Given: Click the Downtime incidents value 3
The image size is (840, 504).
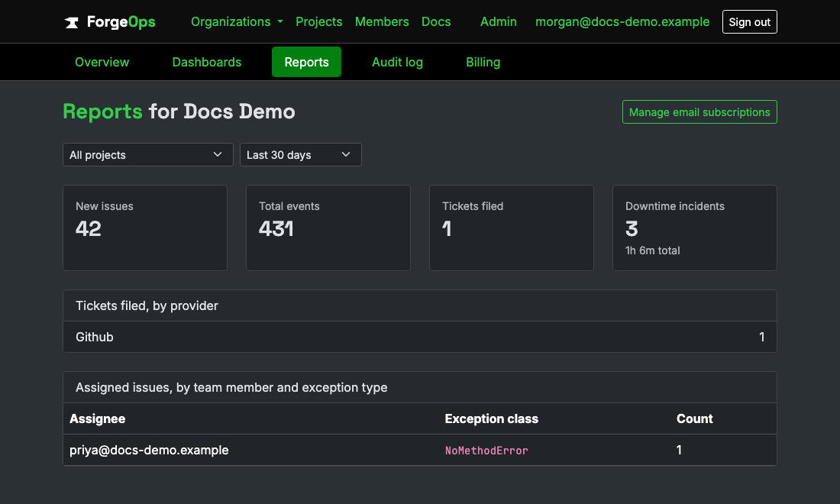Looking at the screenshot, I should point(632,229).
